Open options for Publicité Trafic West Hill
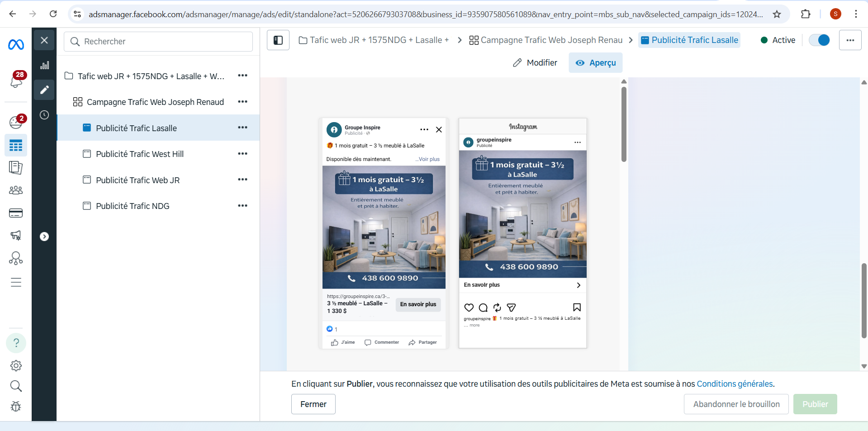 (242, 154)
